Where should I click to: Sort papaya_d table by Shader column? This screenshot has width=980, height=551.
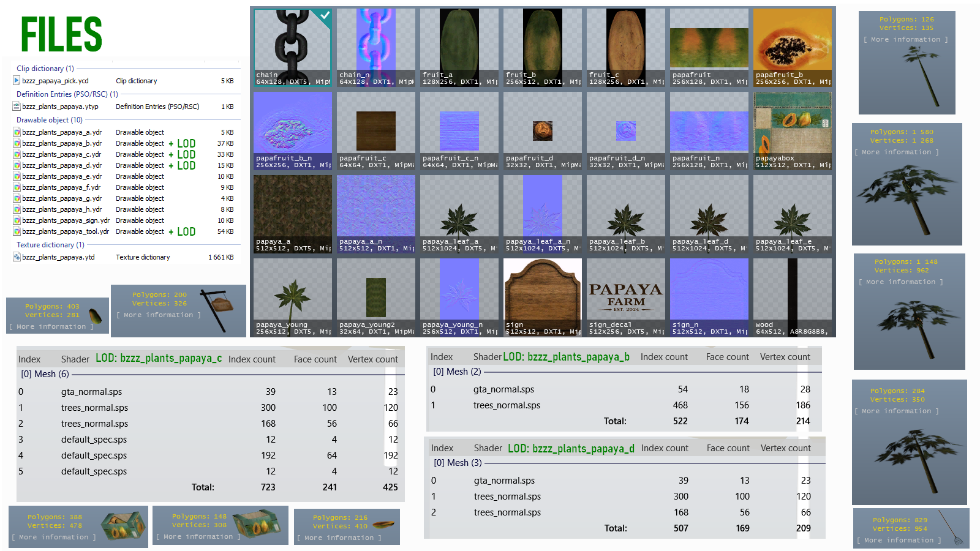tap(488, 448)
